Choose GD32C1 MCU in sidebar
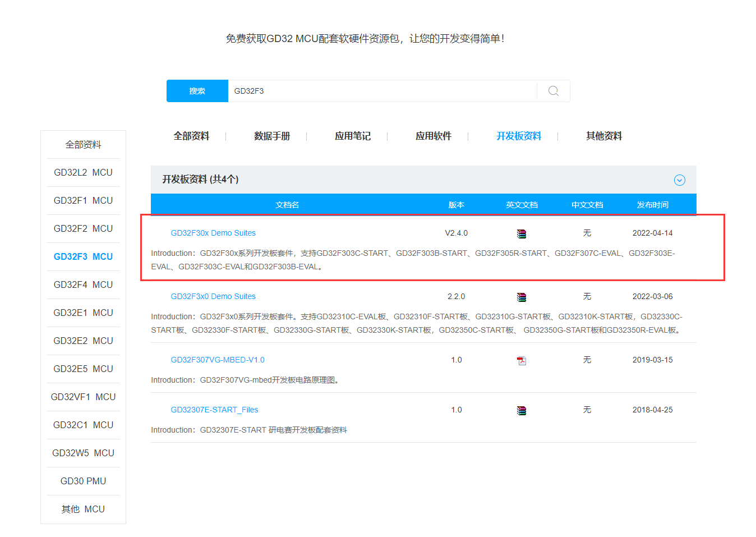 pos(83,425)
